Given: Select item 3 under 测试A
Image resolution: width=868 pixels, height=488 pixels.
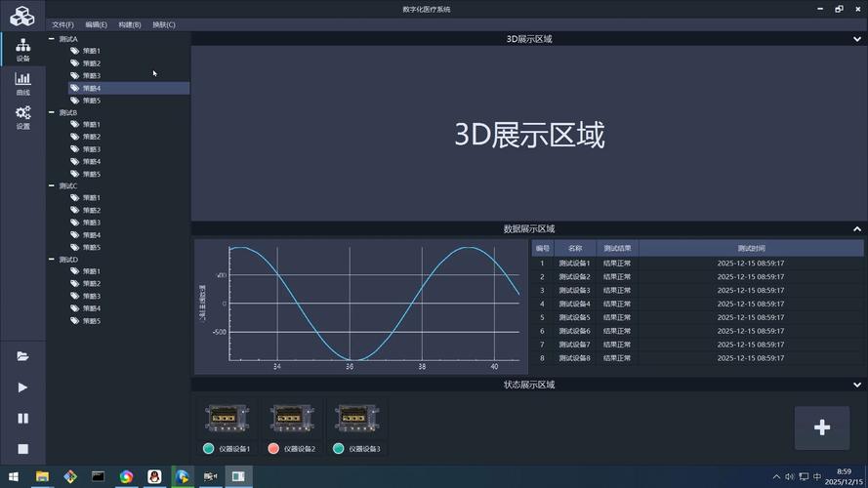Looking at the screenshot, I should tap(92, 75).
